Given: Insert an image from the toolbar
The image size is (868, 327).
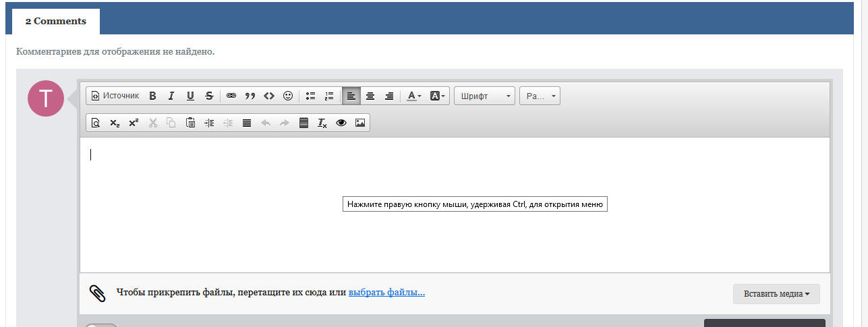Looking at the screenshot, I should pos(360,123).
